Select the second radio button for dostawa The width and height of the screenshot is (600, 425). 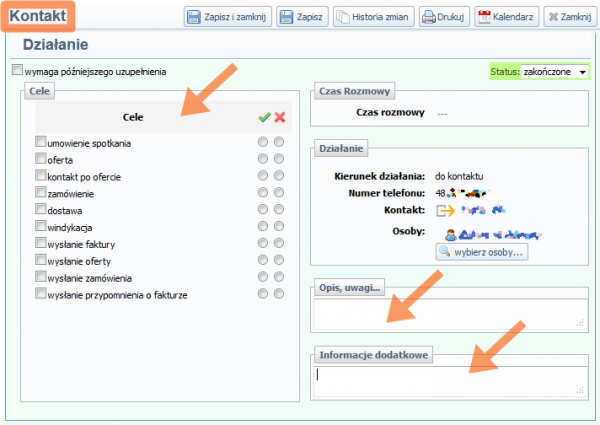tap(279, 211)
